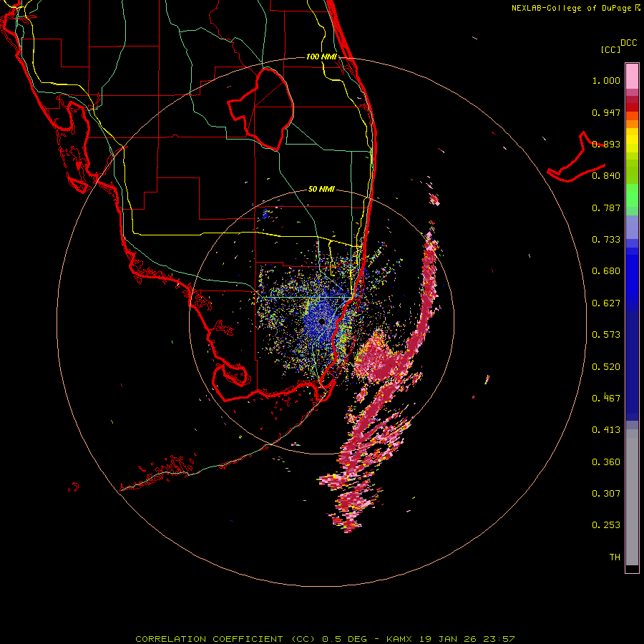644x644 pixels.
Task: Select the 0.893 scale value
Action: tap(606, 144)
